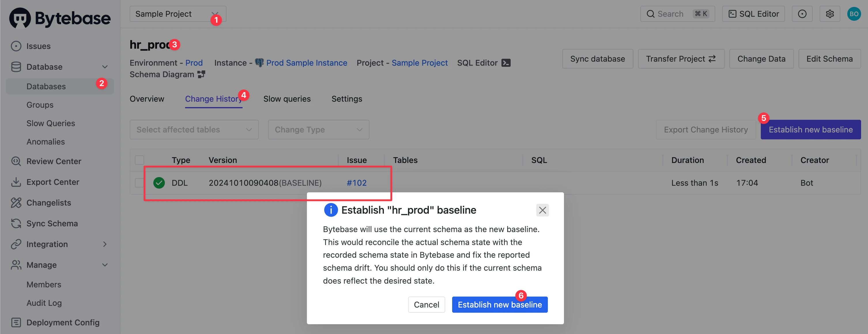Cancel the baseline dialog
Image resolution: width=868 pixels, height=334 pixels.
click(426, 305)
